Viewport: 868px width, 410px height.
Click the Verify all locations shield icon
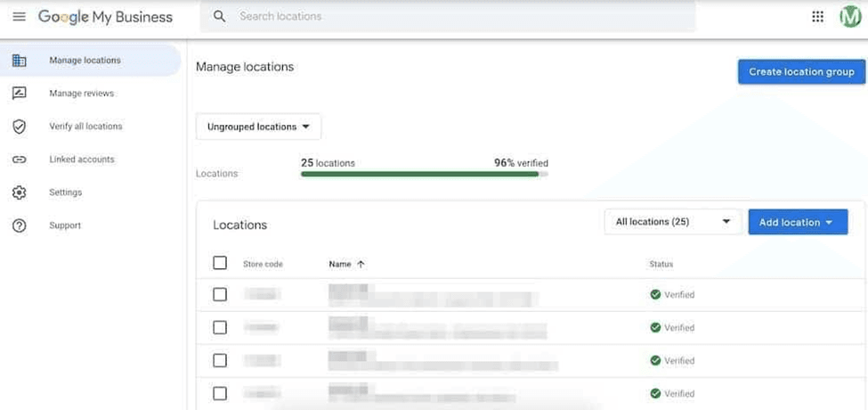[x=19, y=127]
